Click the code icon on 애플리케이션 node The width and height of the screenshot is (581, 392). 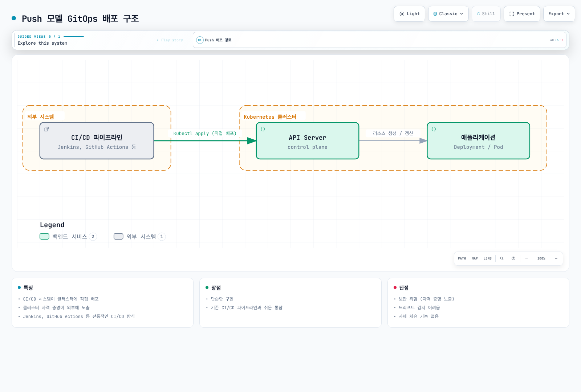click(434, 129)
